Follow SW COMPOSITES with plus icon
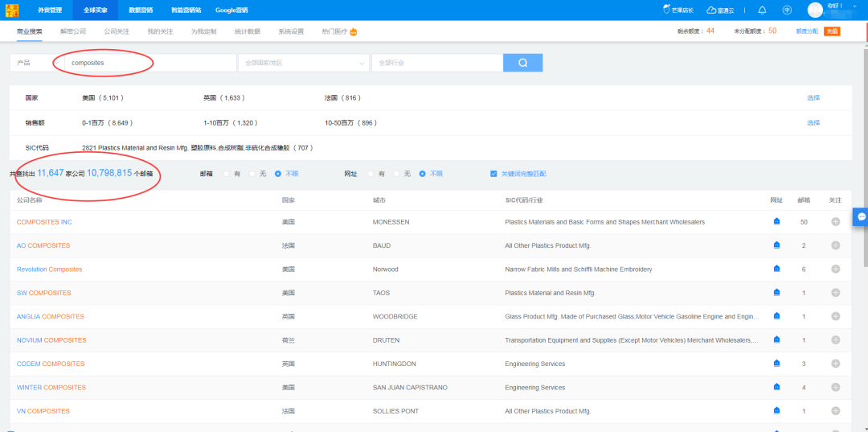The image size is (868, 432). [x=835, y=293]
